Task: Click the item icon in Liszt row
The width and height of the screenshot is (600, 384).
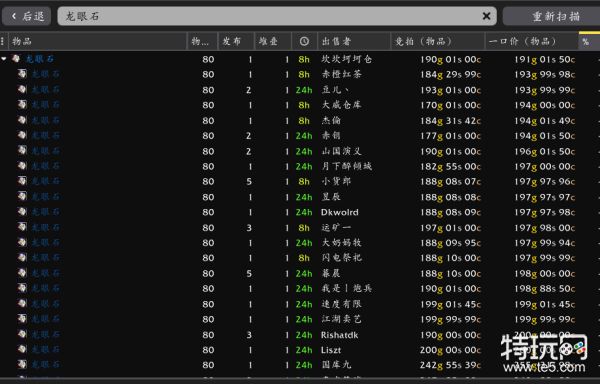Action: 22,350
